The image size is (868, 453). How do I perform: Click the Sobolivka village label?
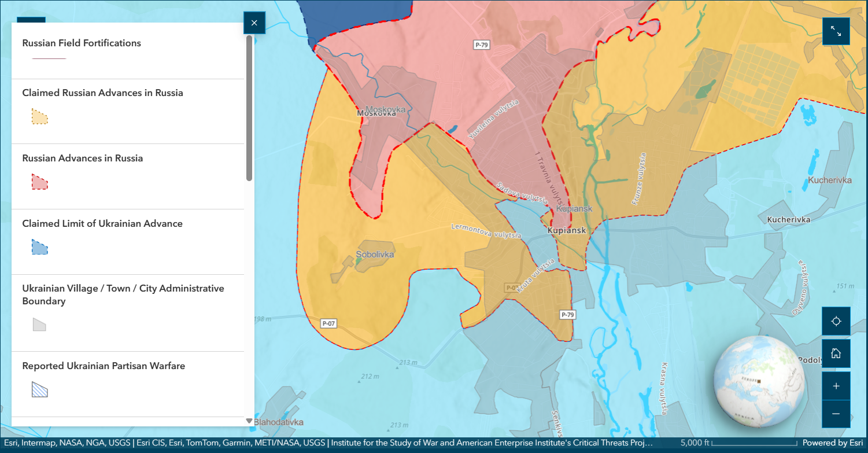point(375,254)
